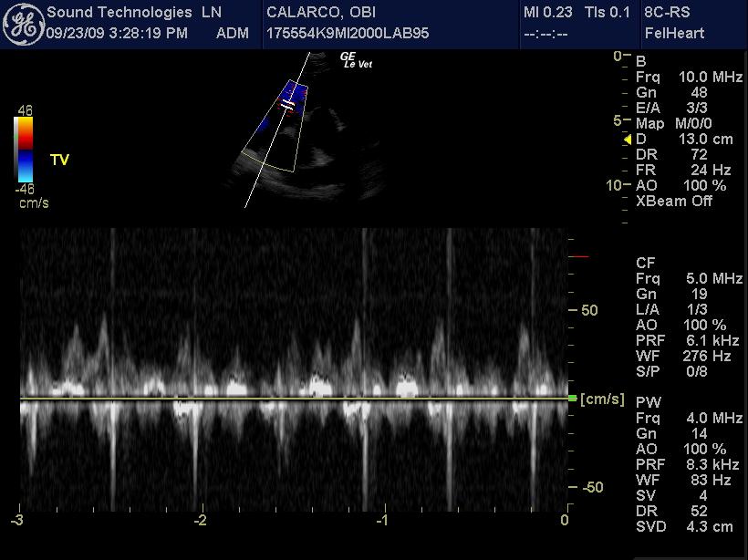This screenshot has width=748, height=560.
Task: Click the yellow TV annotation label
Action: coord(59,161)
